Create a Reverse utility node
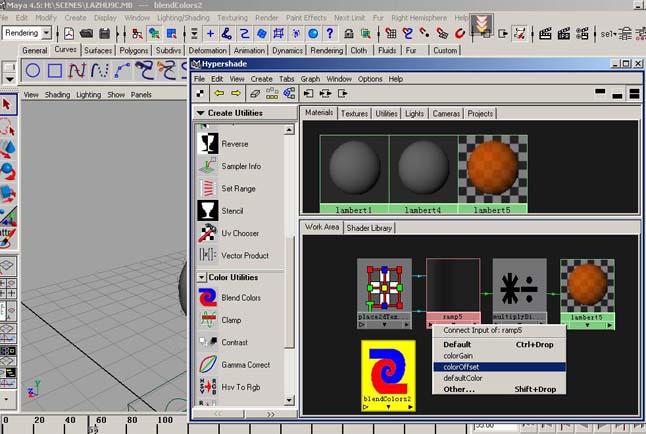The image size is (646, 434). pos(208,143)
